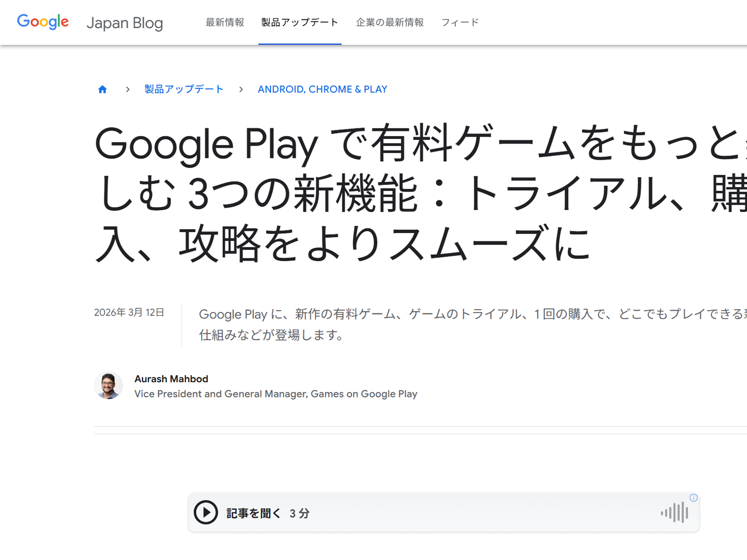
Task: Click the chevron between breadcrumb items
Action: (128, 89)
